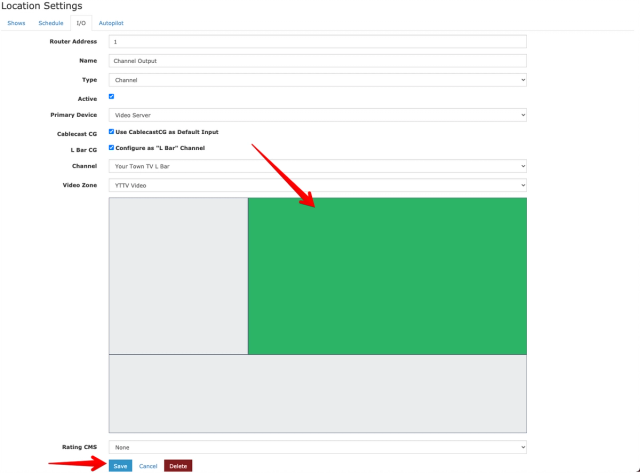Image resolution: width=640 pixels, height=473 pixels.
Task: Toggle the Active checkbox
Action: [x=111, y=97]
